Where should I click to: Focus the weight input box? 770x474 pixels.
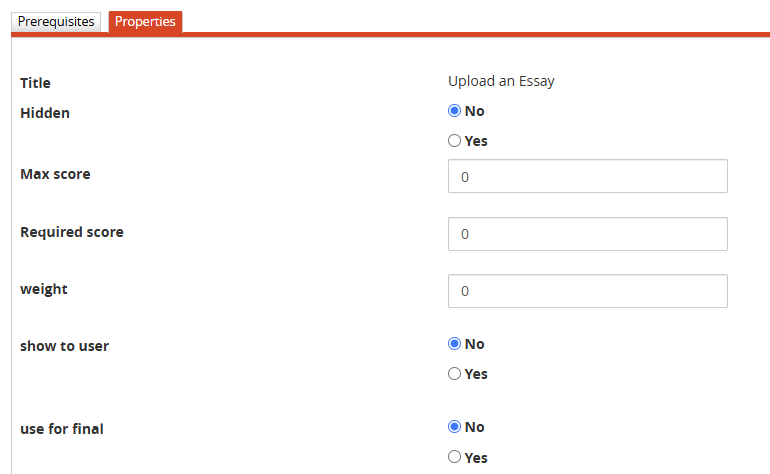(x=587, y=291)
